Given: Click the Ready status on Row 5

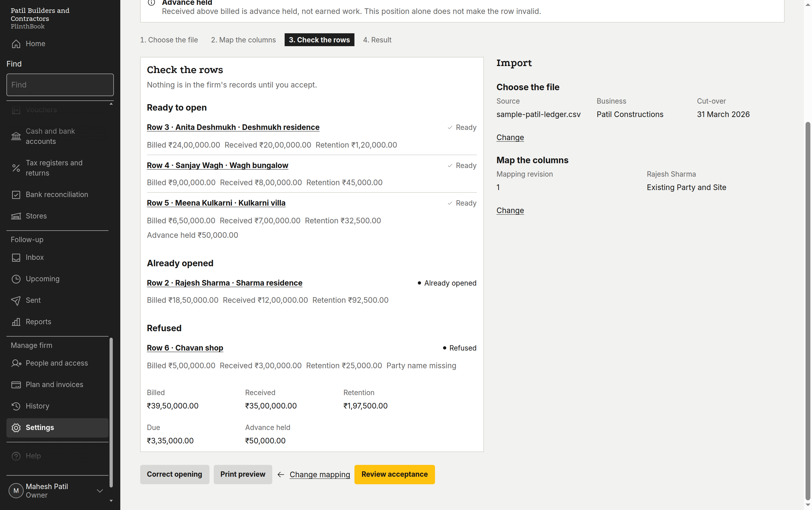Looking at the screenshot, I should 462,203.
